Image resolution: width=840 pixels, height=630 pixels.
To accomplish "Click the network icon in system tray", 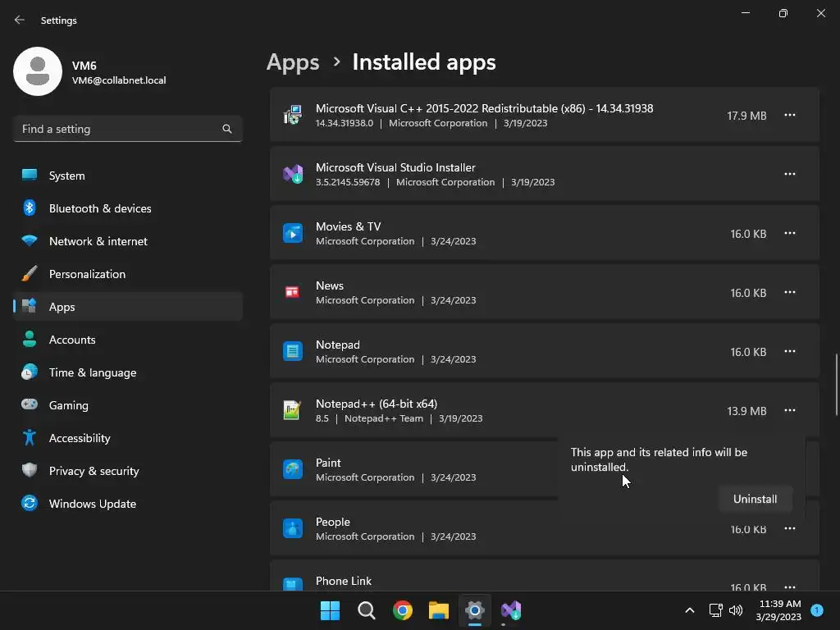I will coord(715,610).
